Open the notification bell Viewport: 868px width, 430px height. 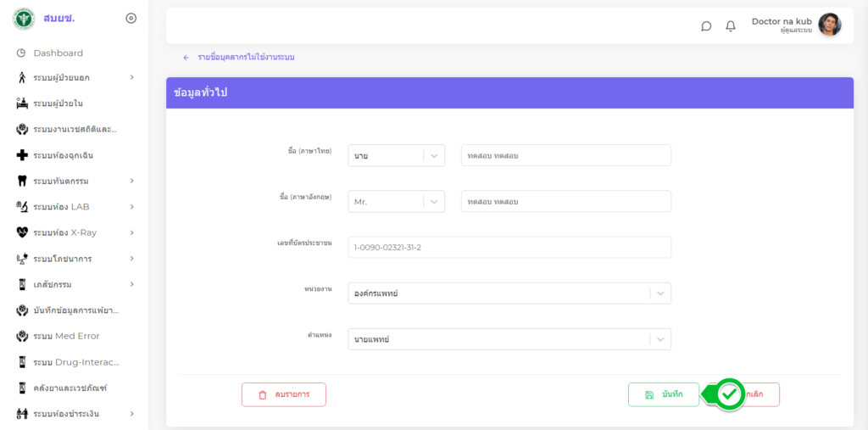click(x=731, y=25)
